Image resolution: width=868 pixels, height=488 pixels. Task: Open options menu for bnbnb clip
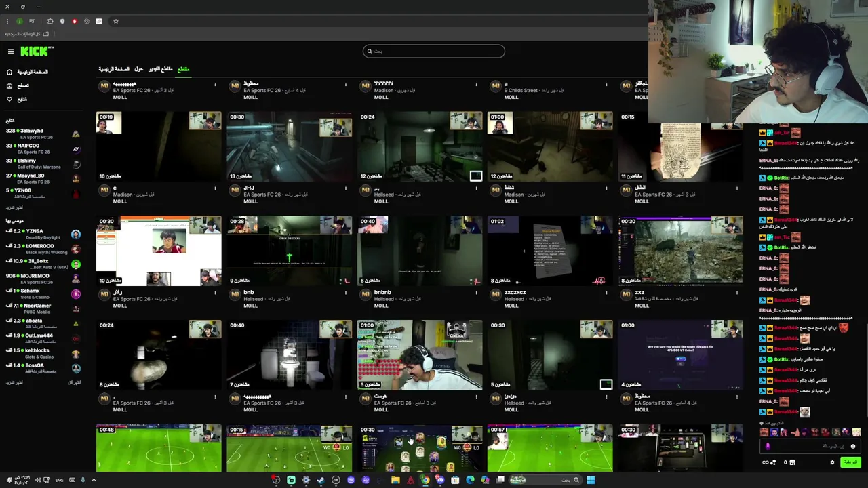(x=476, y=293)
